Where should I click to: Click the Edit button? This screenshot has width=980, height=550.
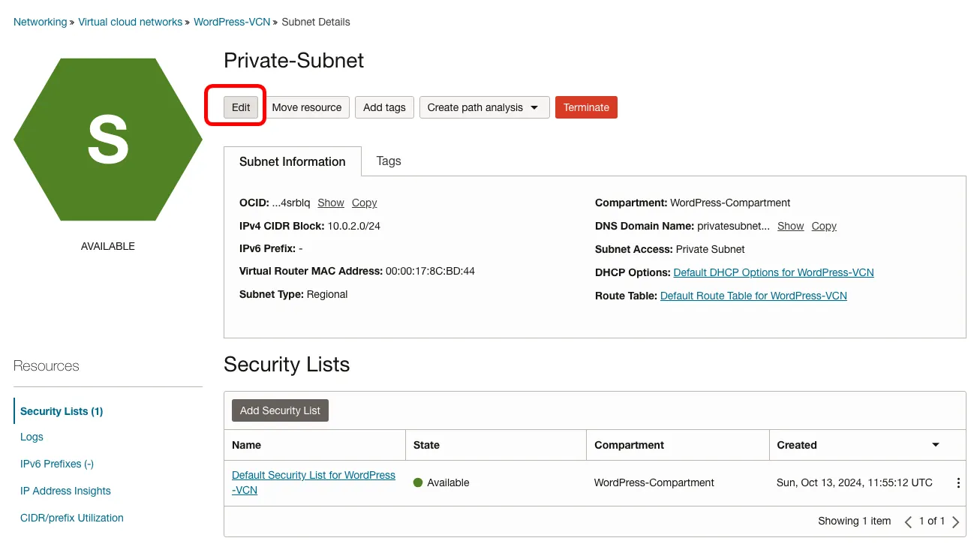tap(241, 107)
